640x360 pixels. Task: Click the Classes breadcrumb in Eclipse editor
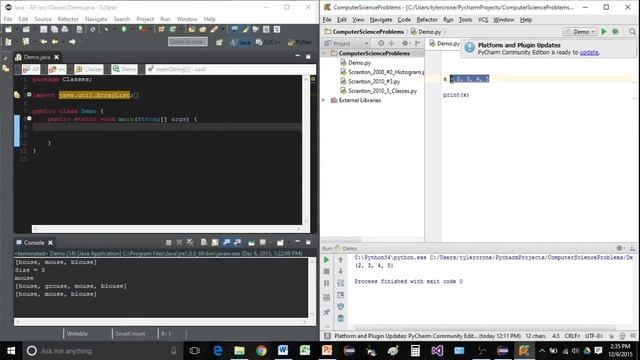point(89,69)
